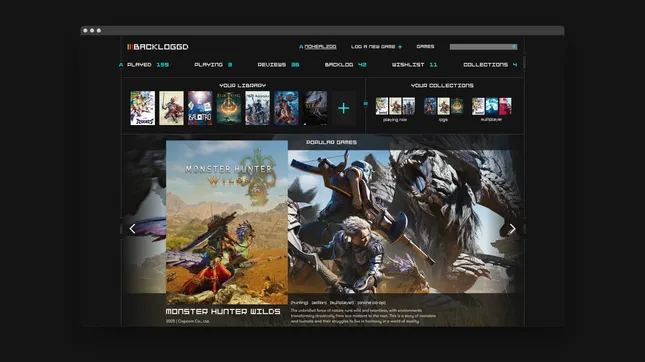Select the [hunting] tag
This screenshot has width=645, height=362.
coord(299,303)
